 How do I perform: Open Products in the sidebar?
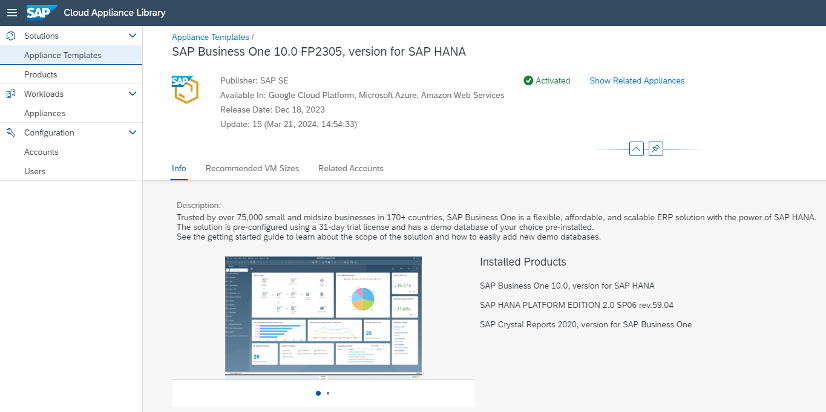coord(71,74)
